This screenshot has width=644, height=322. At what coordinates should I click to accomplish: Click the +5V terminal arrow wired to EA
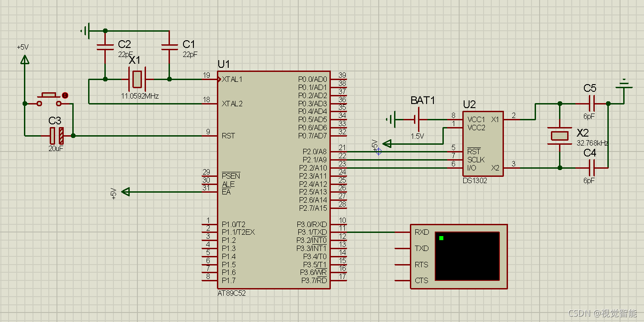click(126, 192)
